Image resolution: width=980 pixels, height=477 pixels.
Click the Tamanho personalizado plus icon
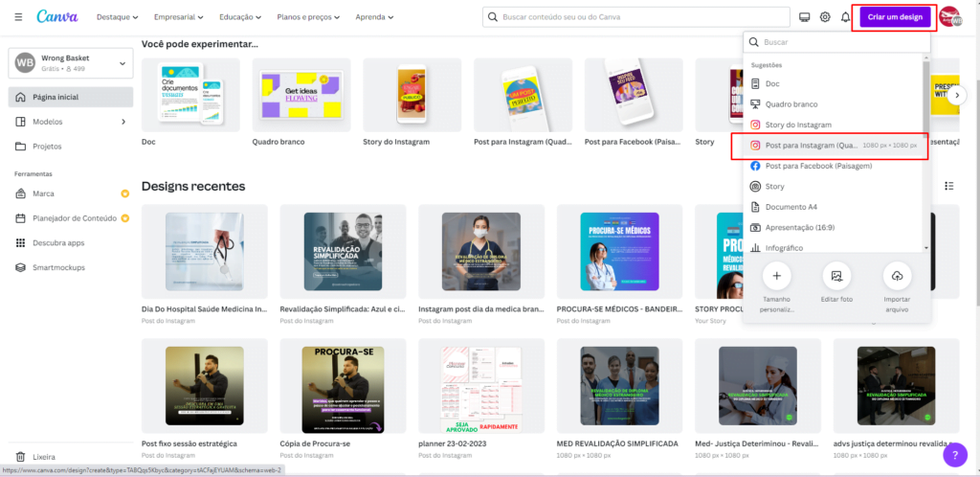tap(777, 275)
